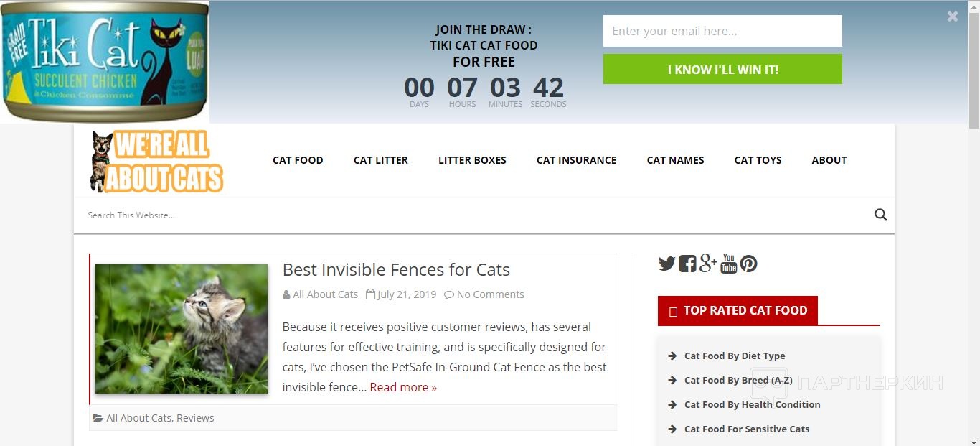The height and width of the screenshot is (446, 980).
Task: Open the Twitter social icon
Action: [667, 264]
